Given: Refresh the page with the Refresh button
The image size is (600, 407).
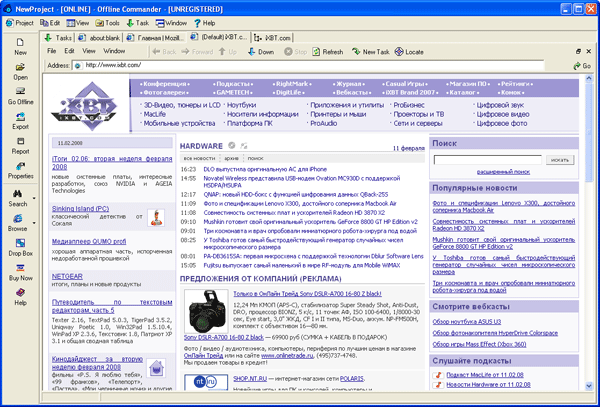Looking at the screenshot, I should click(x=328, y=52).
